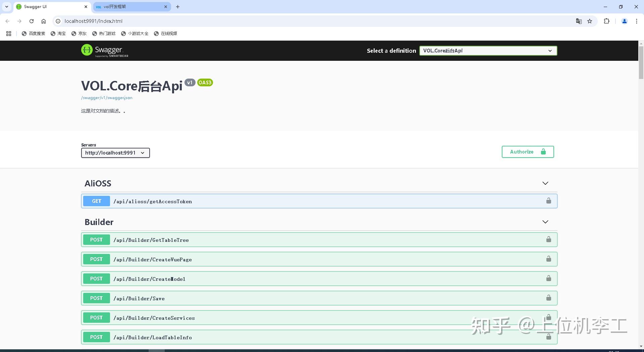
Task: Bookmark this page via the star icon
Action: click(x=590, y=21)
